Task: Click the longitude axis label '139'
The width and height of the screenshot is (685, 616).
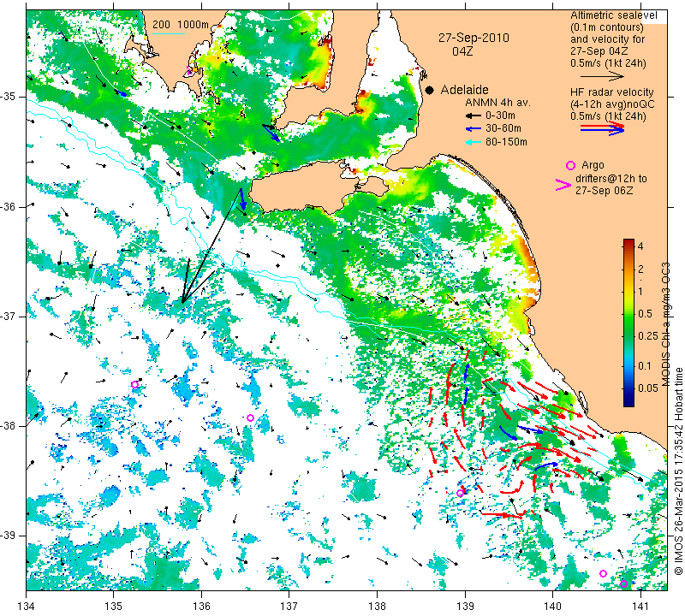Action: (x=465, y=607)
